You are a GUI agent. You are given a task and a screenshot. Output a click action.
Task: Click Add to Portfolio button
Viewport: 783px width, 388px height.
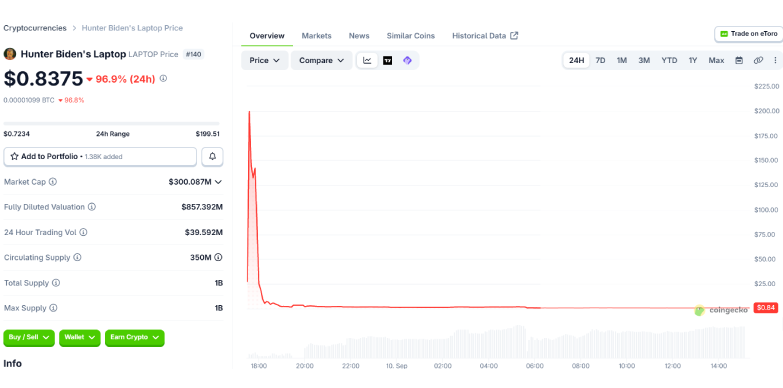(100, 157)
